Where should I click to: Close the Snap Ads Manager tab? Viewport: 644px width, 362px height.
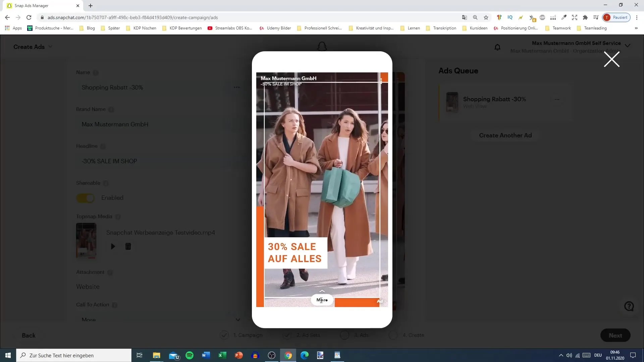click(78, 6)
